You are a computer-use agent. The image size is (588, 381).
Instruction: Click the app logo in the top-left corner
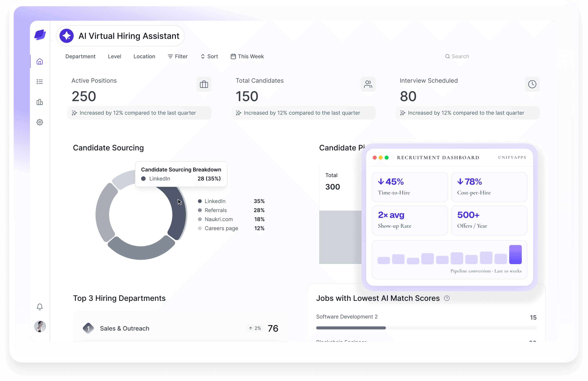pos(40,35)
